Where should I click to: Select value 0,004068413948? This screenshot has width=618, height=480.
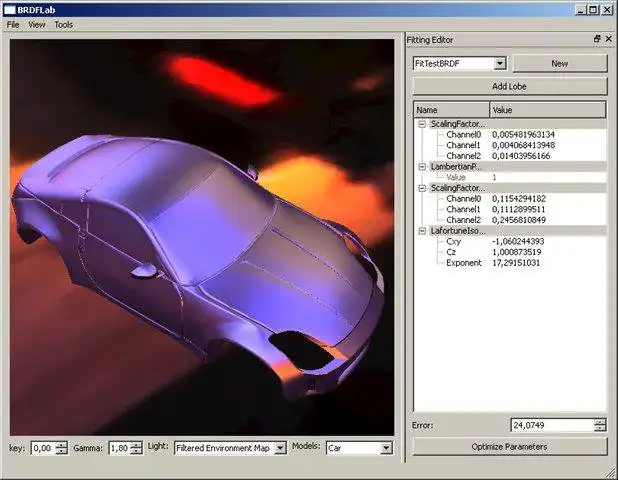tap(523, 145)
